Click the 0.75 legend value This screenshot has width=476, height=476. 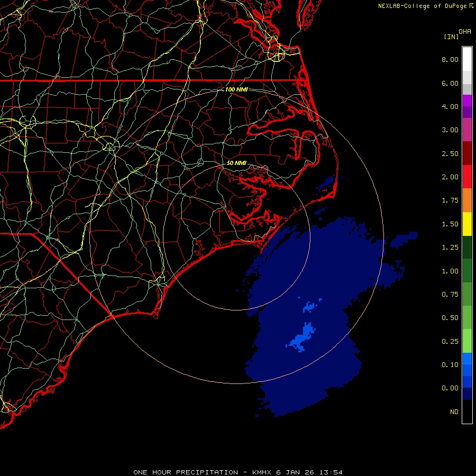[450, 295]
